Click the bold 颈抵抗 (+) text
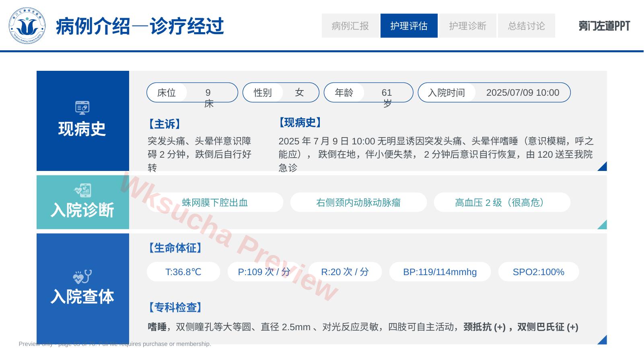This screenshot has height=362, width=644. coord(485,327)
